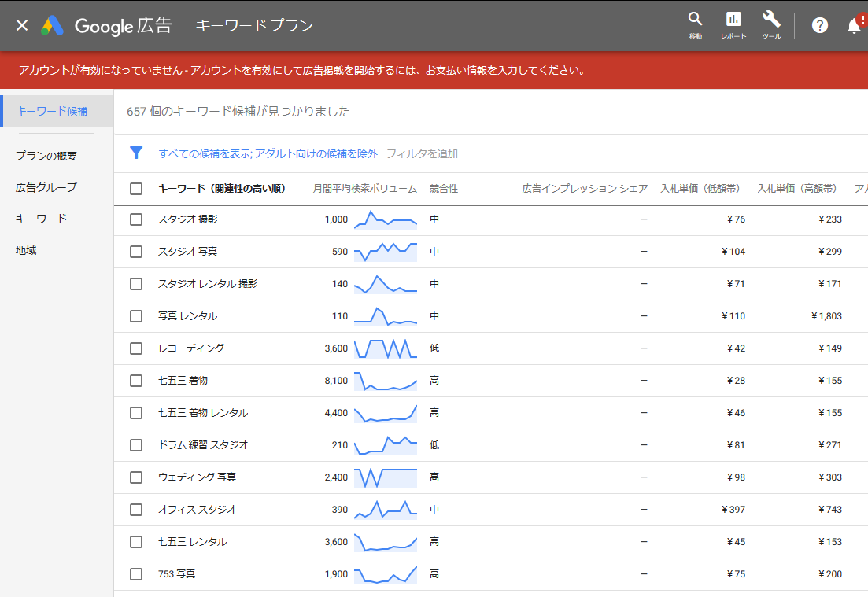Screen dimensions: 868x597
Task: Click フィルタを追加 to add filter
Action: coord(422,153)
